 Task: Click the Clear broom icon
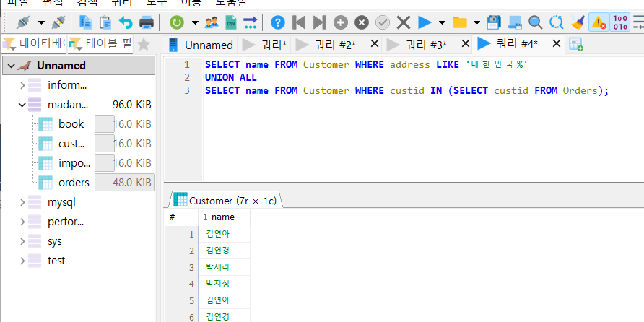pyautogui.click(x=578, y=22)
